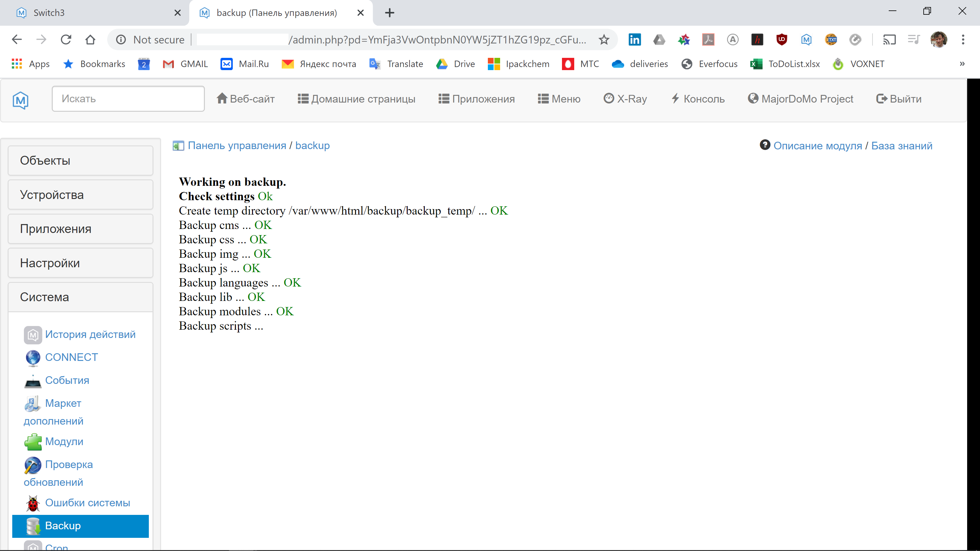Click the Cast media icon in toolbar
The image size is (980, 551).
coord(889,39)
